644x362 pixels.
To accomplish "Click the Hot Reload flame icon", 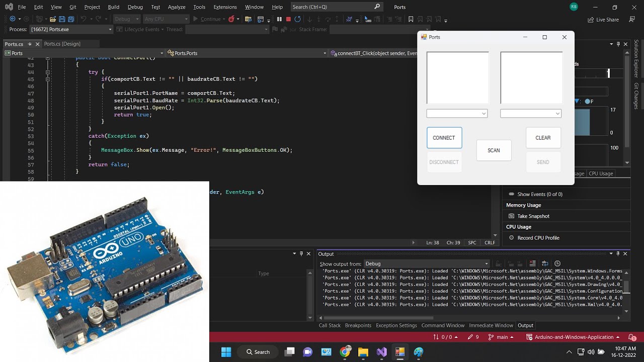I will (x=231, y=19).
